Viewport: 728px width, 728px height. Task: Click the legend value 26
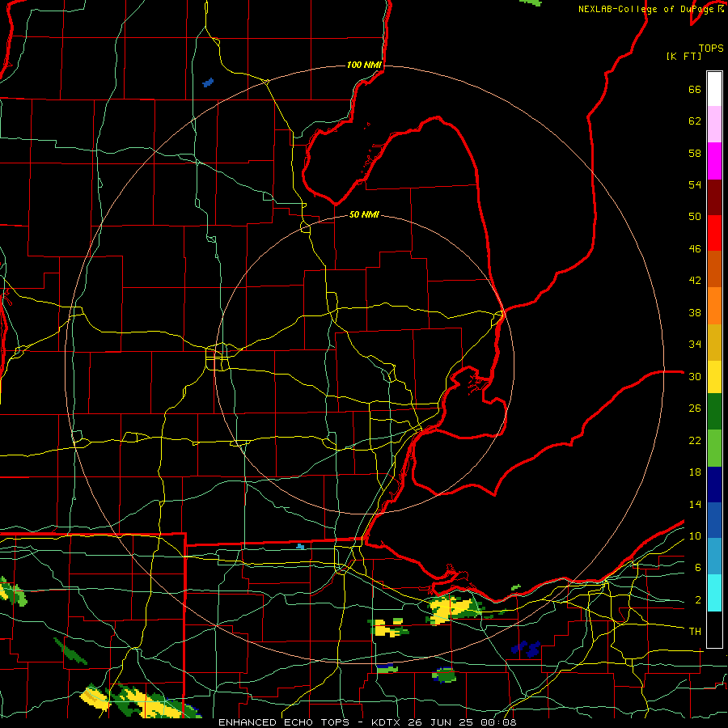695,408
